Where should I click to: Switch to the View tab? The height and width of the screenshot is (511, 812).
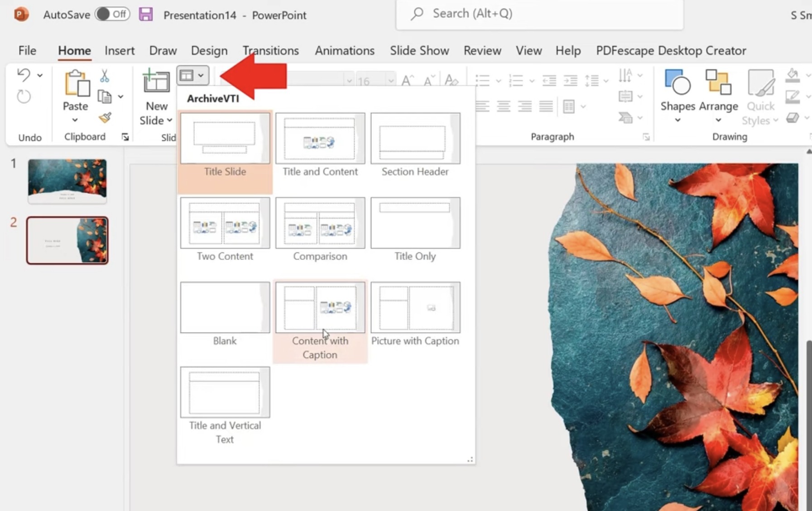[529, 50]
